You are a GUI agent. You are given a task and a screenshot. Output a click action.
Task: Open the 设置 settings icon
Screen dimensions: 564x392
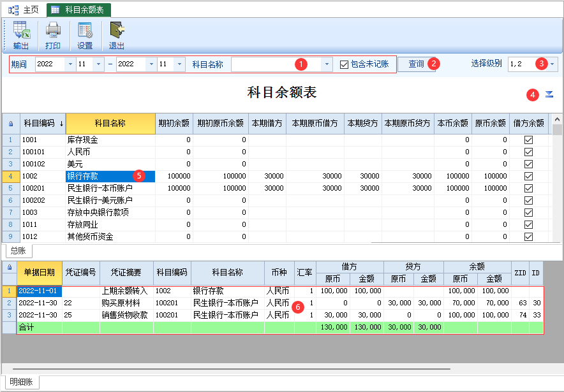(85, 31)
